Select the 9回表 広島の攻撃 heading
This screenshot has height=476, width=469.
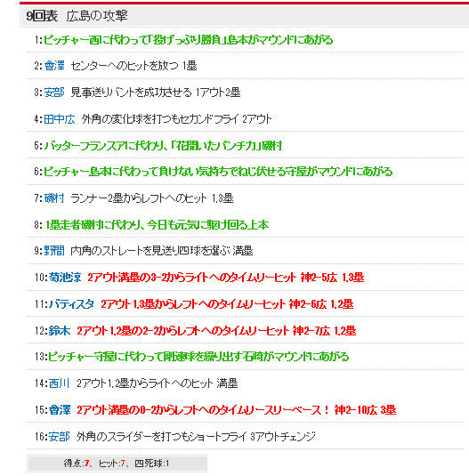[x=77, y=16]
